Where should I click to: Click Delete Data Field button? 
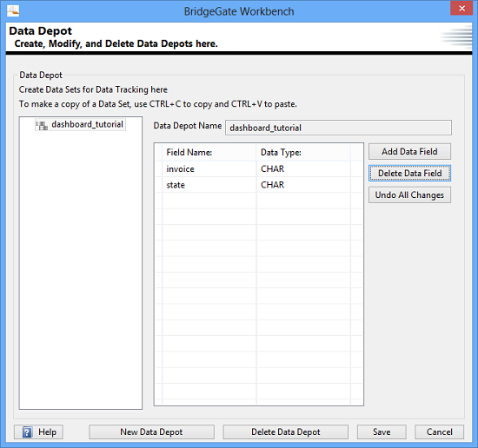pos(409,174)
